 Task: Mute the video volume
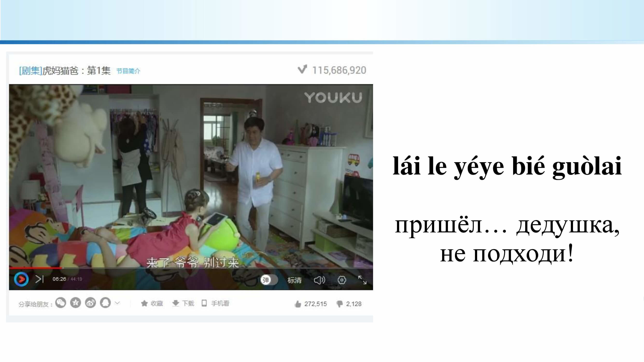tap(319, 280)
